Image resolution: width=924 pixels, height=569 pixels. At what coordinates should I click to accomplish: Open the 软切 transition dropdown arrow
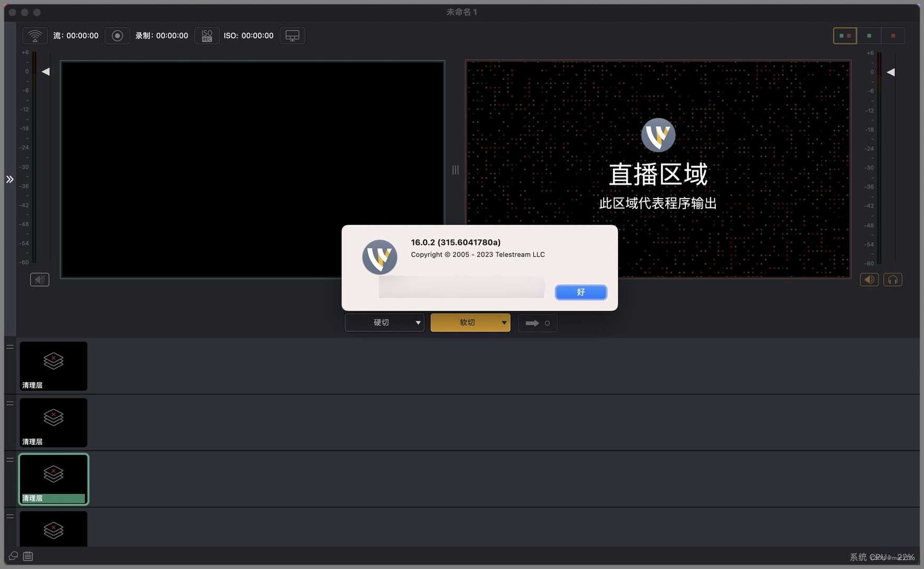click(504, 323)
